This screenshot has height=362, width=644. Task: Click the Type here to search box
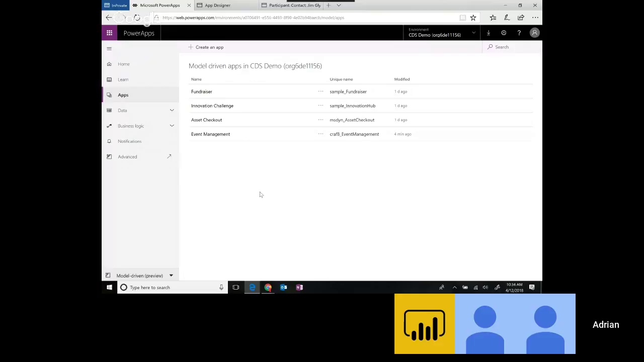(172, 288)
